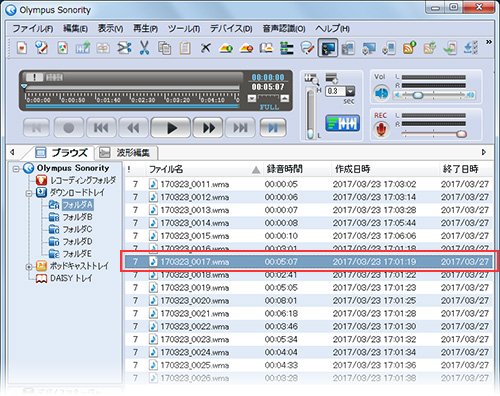Click the clipboard paste icon
The height and width of the screenshot is (396, 500).
click(x=185, y=48)
